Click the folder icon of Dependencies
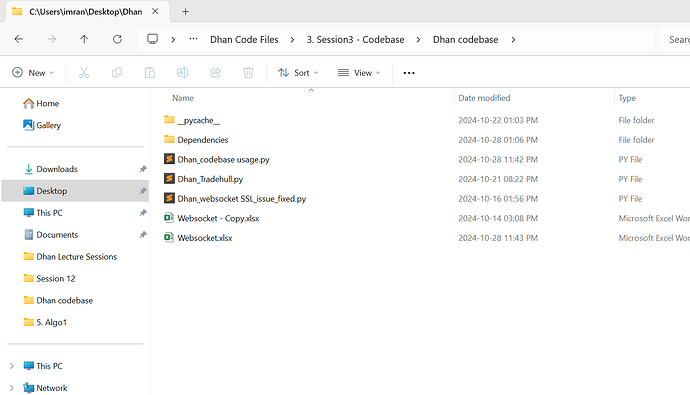 [169, 139]
